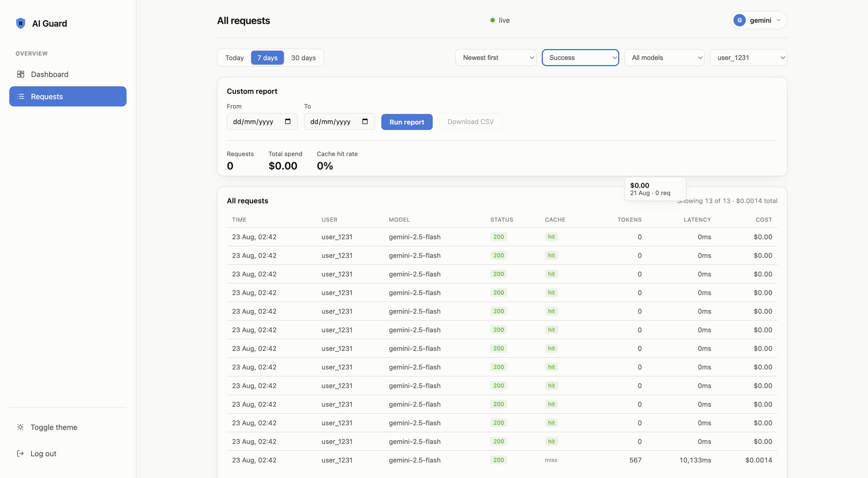Open the Newest first sort dropdown
This screenshot has width=868, height=478.
tap(496, 58)
